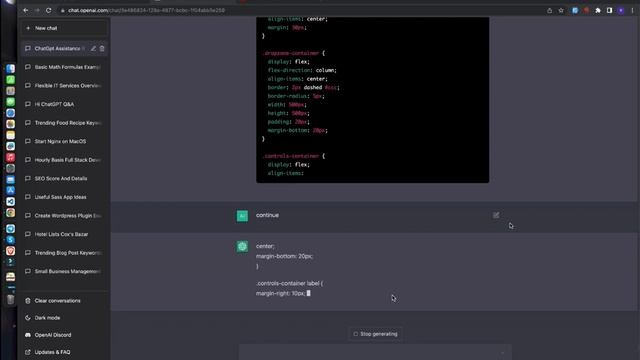Delete ChatGpt Assistance chat with trash icon
This screenshot has height=360, width=640.
[102, 49]
